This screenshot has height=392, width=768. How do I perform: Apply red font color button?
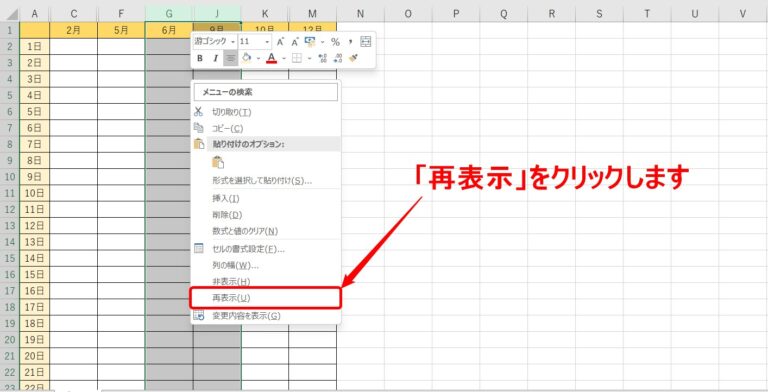click(272, 58)
